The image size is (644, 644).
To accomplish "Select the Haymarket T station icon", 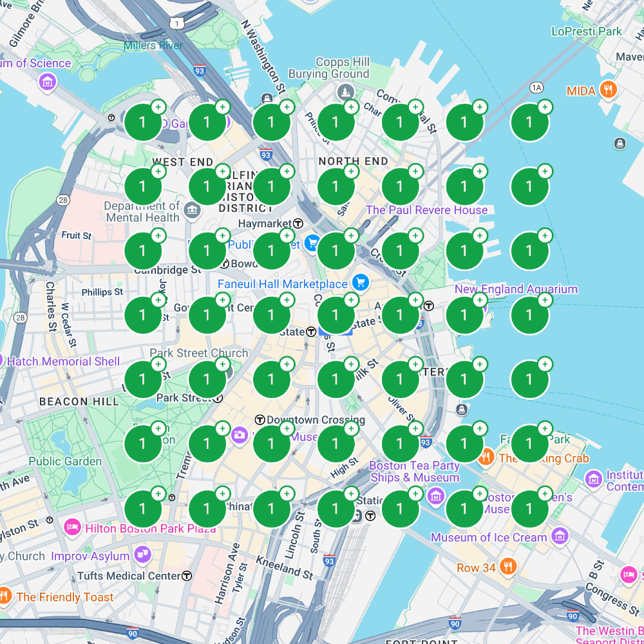I will (x=298, y=223).
